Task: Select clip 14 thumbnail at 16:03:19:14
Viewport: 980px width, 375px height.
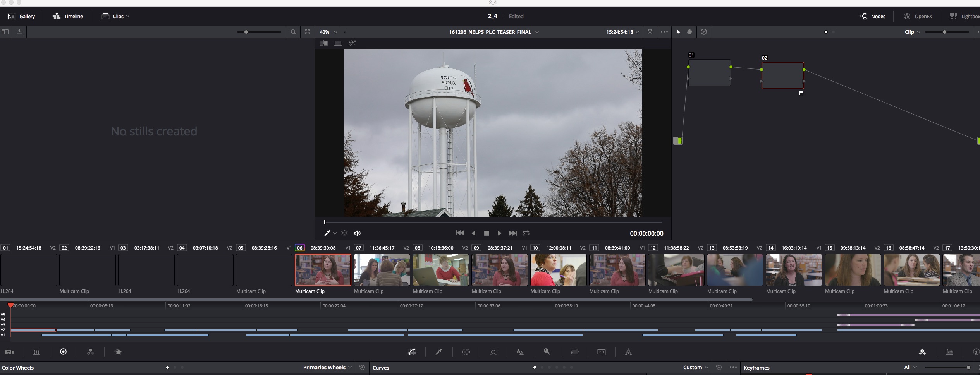Action: tap(794, 270)
